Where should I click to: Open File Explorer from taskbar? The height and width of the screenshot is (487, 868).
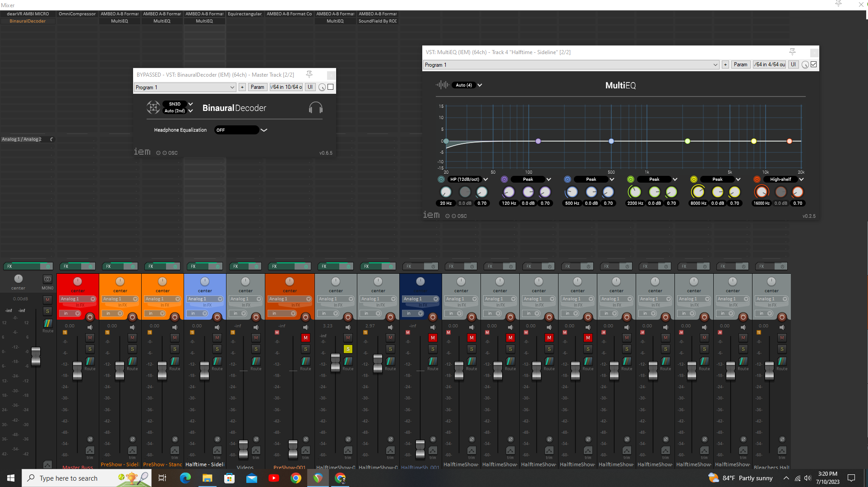tap(207, 478)
